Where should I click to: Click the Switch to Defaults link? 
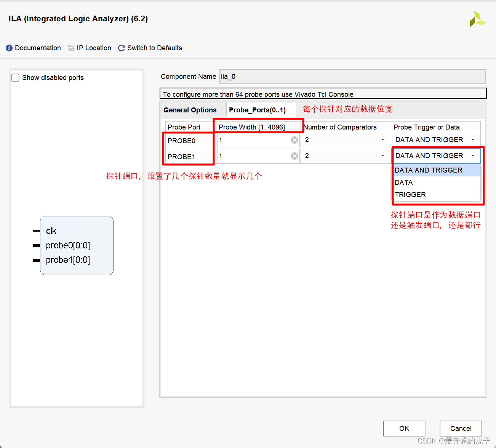pyautogui.click(x=154, y=48)
